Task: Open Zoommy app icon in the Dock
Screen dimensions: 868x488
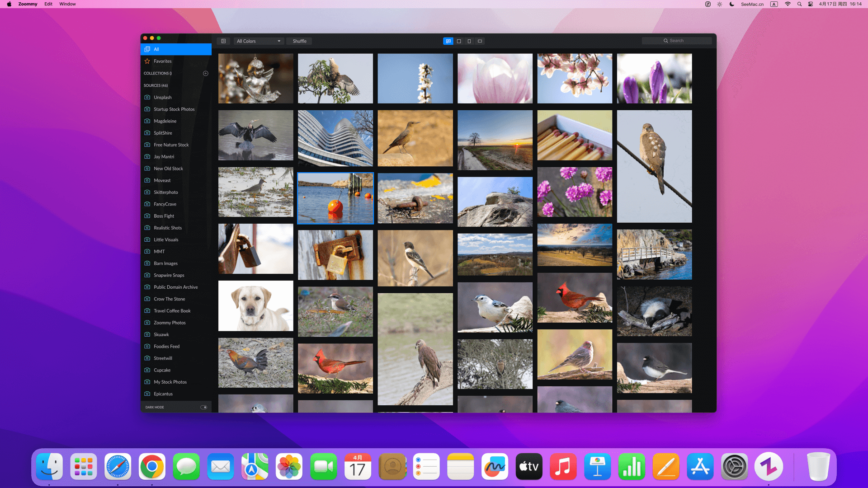Action: (x=768, y=467)
